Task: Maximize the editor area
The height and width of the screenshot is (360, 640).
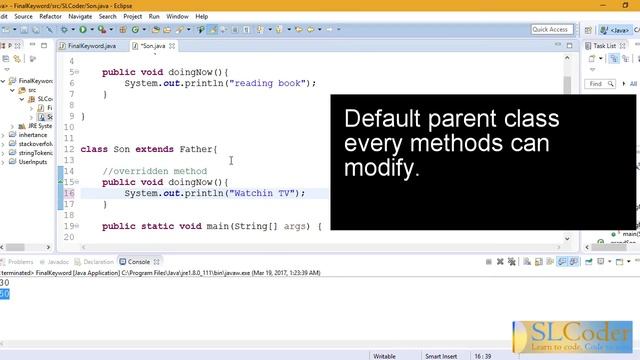Action: [569, 45]
